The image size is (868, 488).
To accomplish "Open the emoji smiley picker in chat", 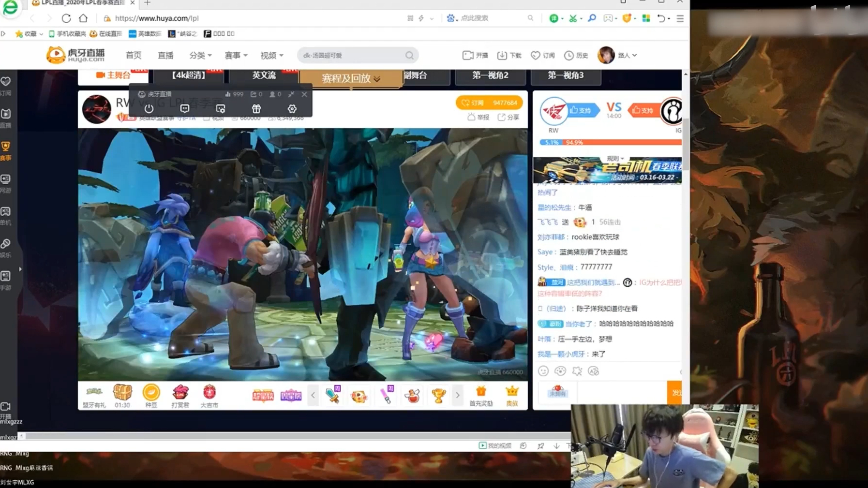I will 543,371.
